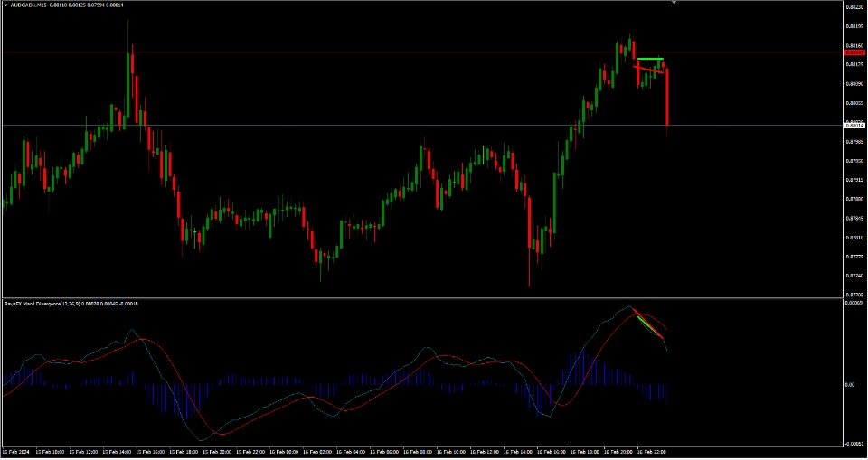The width and height of the screenshot is (868, 460).
Task: Click the 0.88230 price scale value
Action: click(854, 7)
